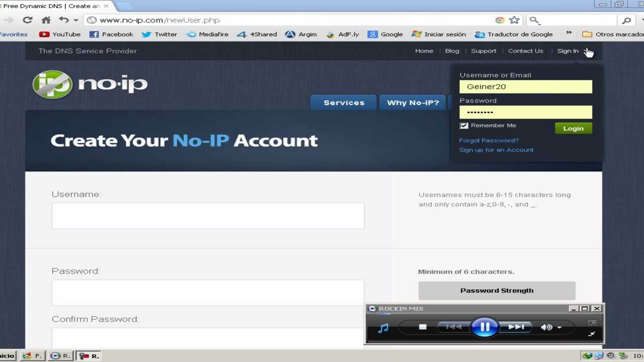Switch to the active R. taskbar button
This screenshot has height=362, width=644.
click(x=89, y=355)
